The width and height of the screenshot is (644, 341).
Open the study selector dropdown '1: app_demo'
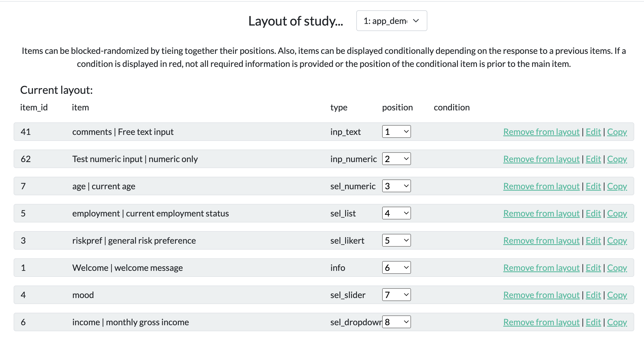(x=391, y=21)
